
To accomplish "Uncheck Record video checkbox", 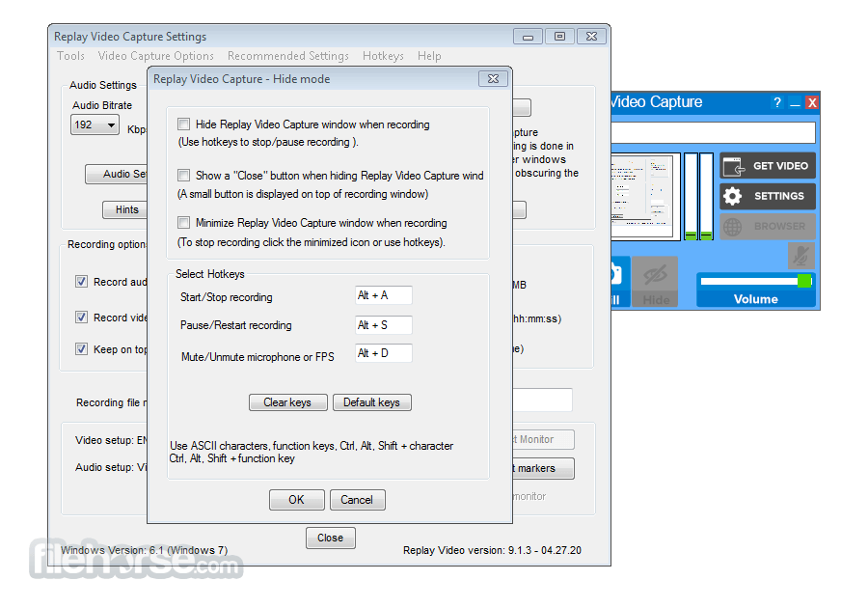I will (81, 317).
